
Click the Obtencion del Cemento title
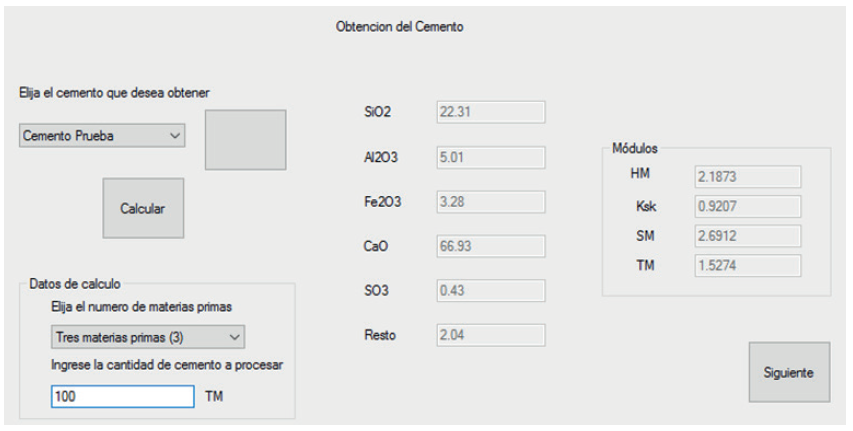click(x=399, y=27)
